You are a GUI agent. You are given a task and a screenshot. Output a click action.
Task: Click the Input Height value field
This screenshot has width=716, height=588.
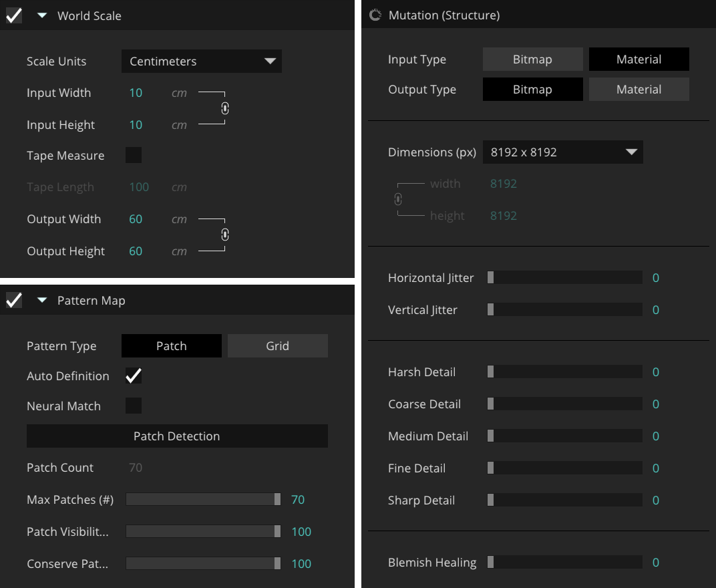pos(136,125)
